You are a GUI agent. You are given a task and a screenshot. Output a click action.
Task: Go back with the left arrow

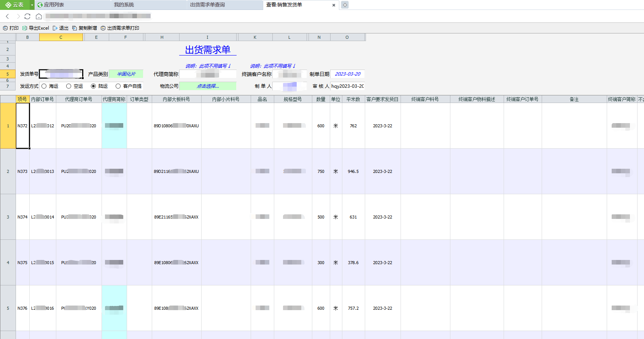tap(8, 16)
